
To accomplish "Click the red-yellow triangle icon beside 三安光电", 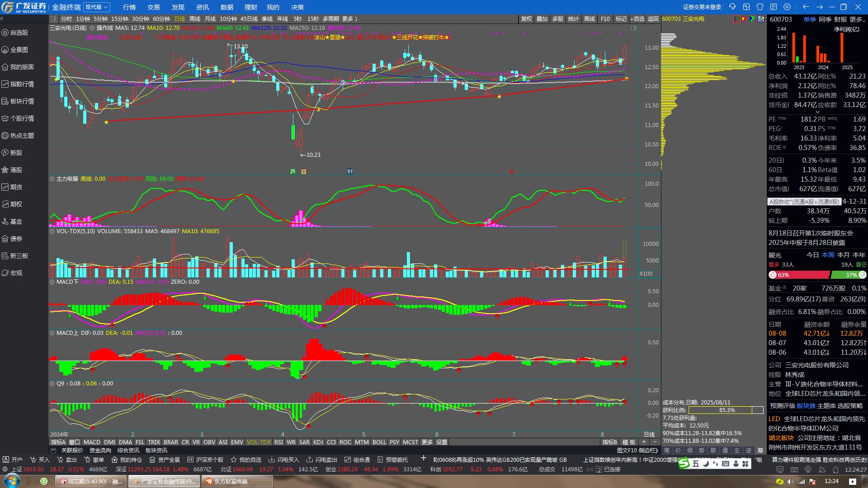I will tap(744, 19).
